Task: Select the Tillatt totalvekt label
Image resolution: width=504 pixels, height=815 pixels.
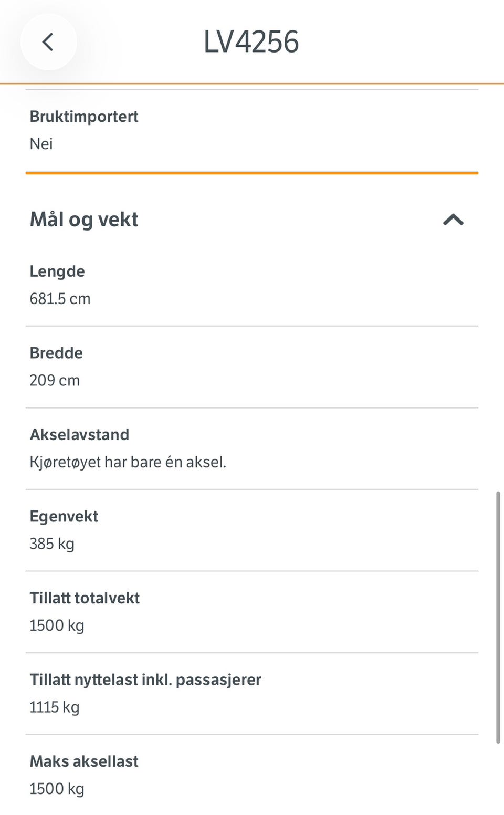Action: click(85, 598)
